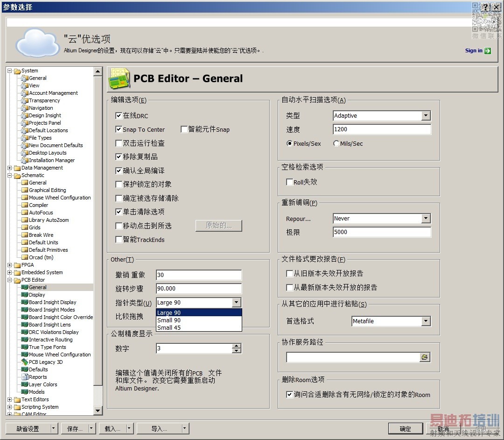Expand the Embedded System tree node

tap(10, 272)
